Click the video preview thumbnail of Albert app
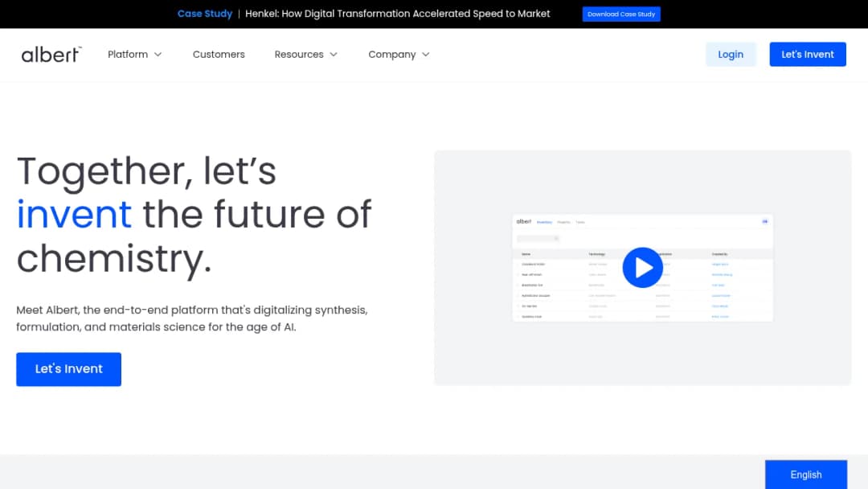Viewport: 868px width, 489px height. [642, 268]
